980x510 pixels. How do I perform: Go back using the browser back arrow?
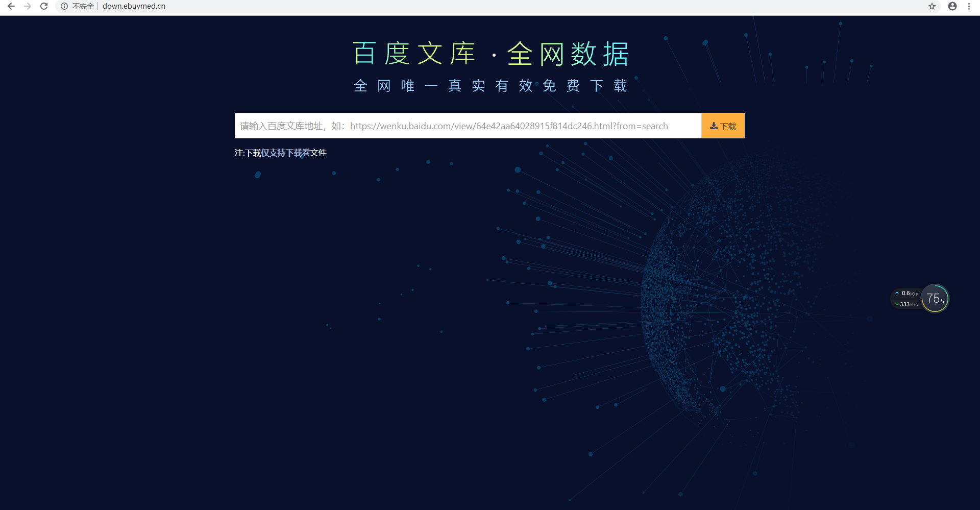tap(11, 6)
